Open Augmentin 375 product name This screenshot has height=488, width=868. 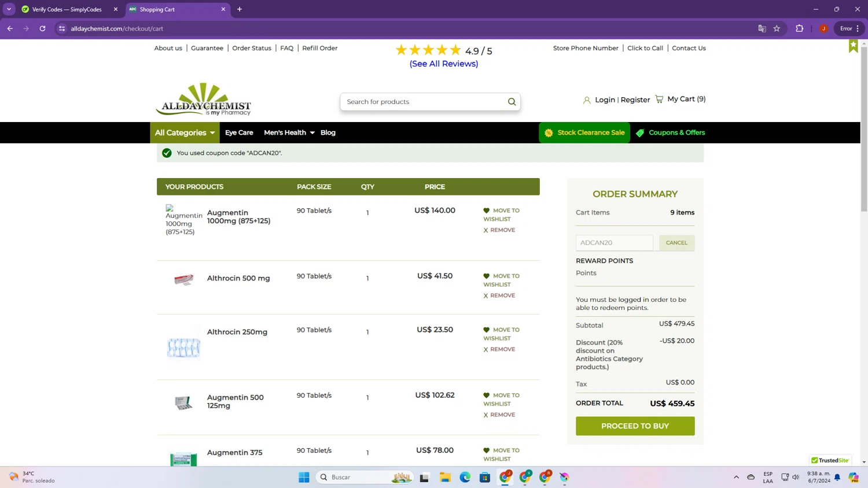(234, 453)
